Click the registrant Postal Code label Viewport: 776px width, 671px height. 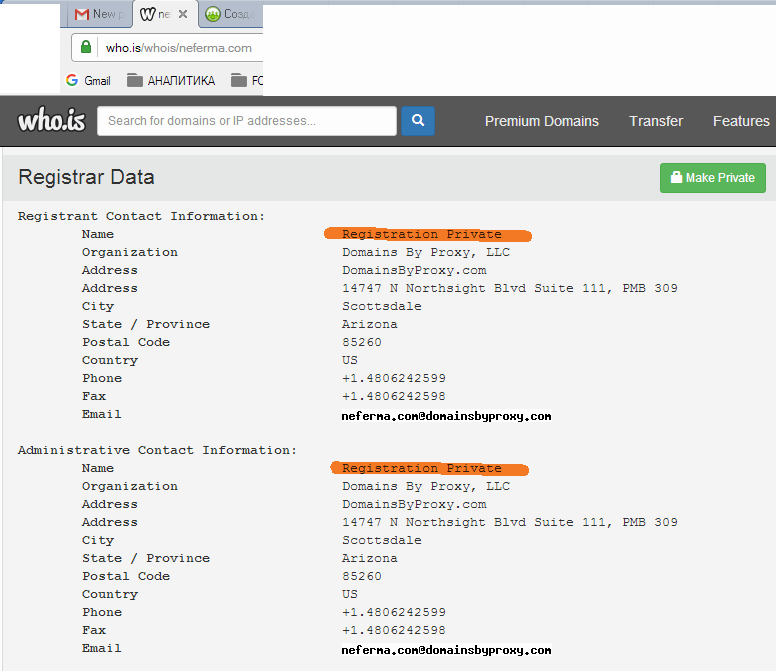point(126,342)
